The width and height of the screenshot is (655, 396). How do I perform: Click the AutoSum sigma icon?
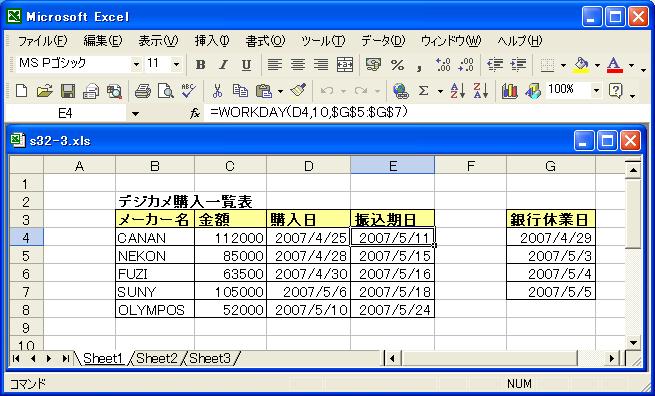pos(423,90)
